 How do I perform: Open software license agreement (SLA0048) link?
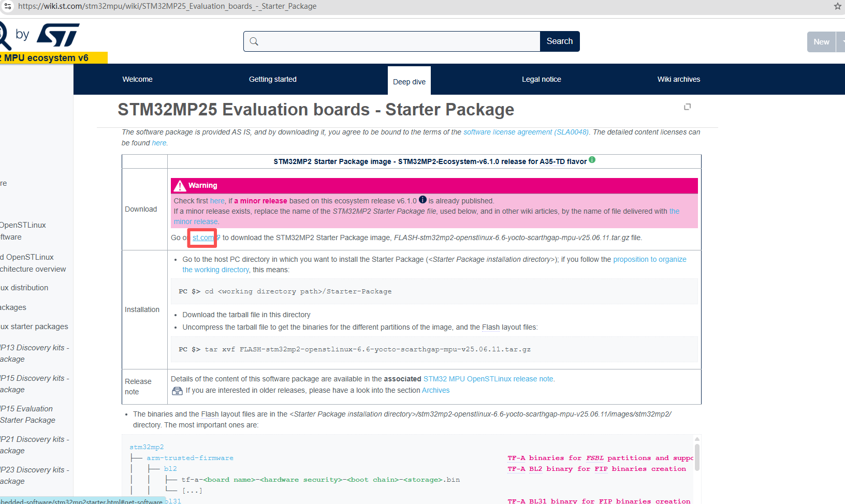[526, 132]
